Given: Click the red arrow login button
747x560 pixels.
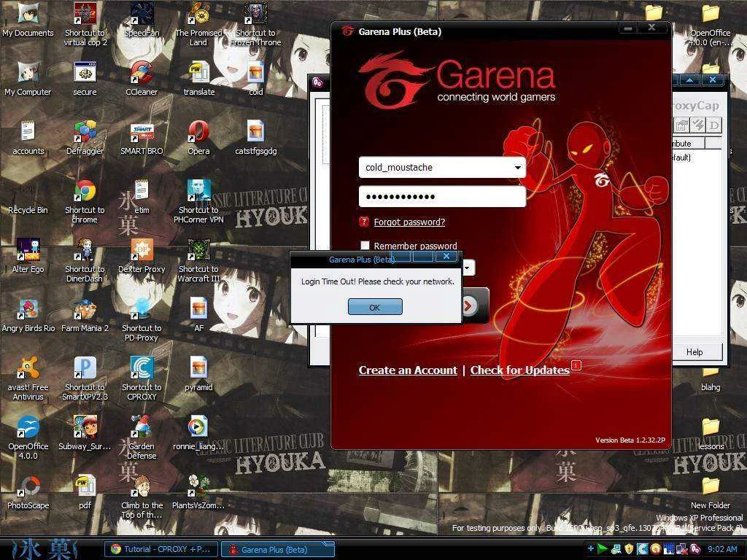Looking at the screenshot, I should [x=469, y=306].
